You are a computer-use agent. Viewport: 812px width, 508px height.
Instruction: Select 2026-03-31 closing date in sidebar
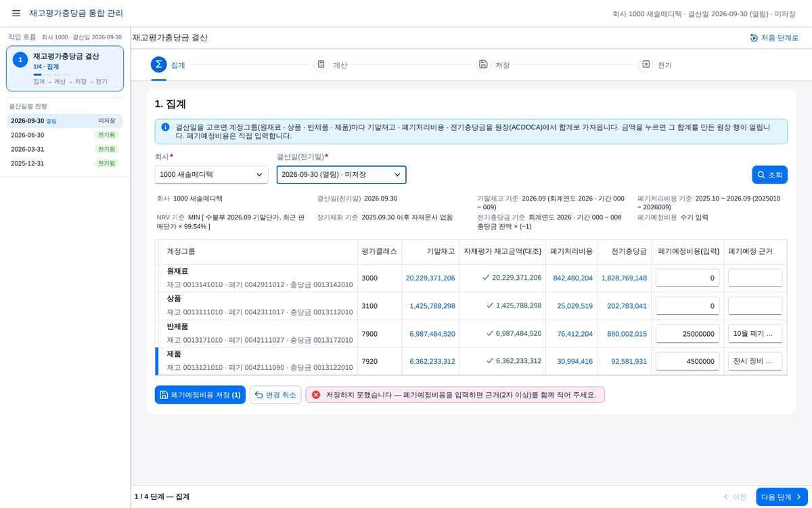[65, 149]
